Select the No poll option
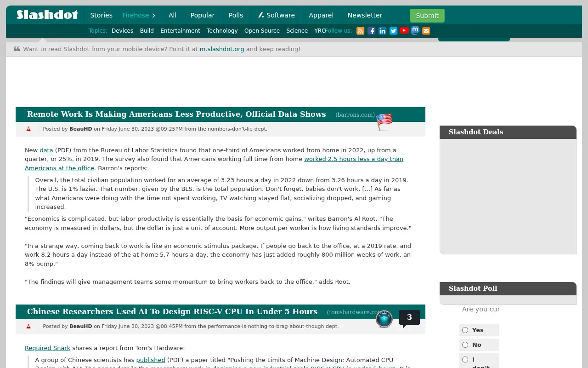 (465, 345)
